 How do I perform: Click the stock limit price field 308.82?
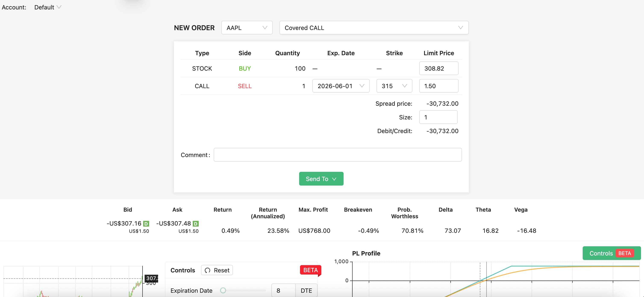438,68
